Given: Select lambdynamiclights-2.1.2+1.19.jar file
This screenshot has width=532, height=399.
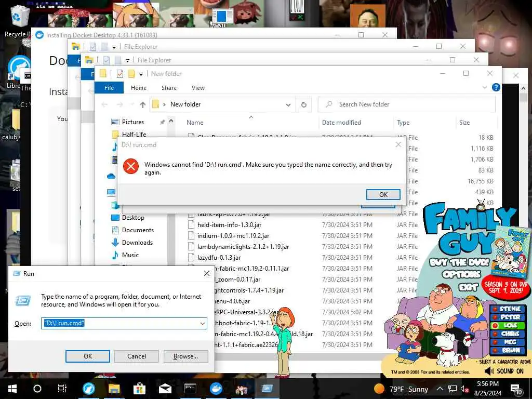Looking at the screenshot, I should point(243,247).
